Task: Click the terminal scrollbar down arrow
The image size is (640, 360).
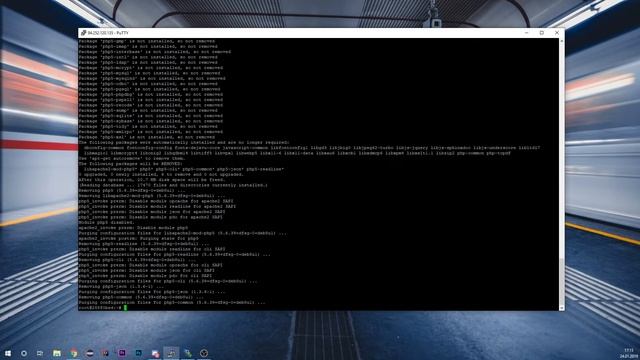Action: point(562,308)
